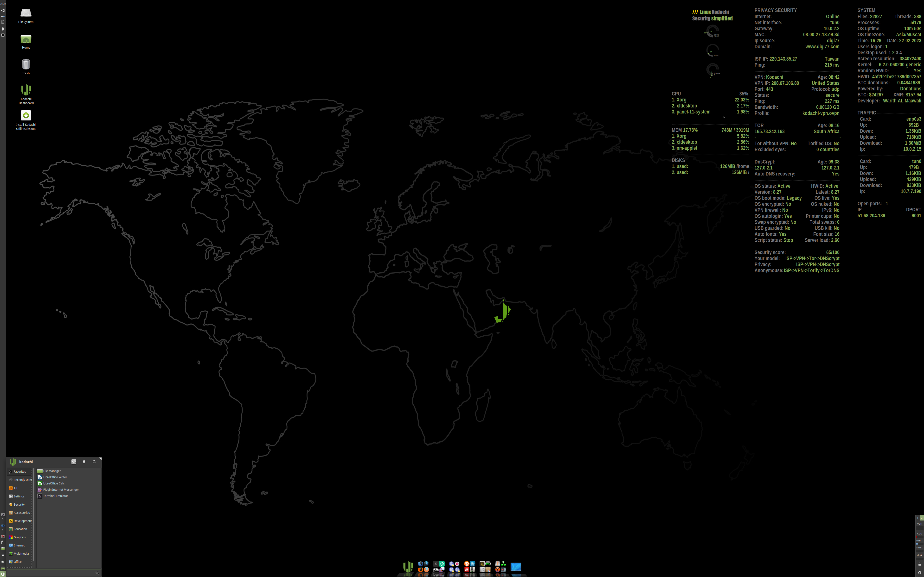Viewport: 924px width, 577px height.
Task: Click lock screen icon in kodachi menu header
Action: coord(84,462)
